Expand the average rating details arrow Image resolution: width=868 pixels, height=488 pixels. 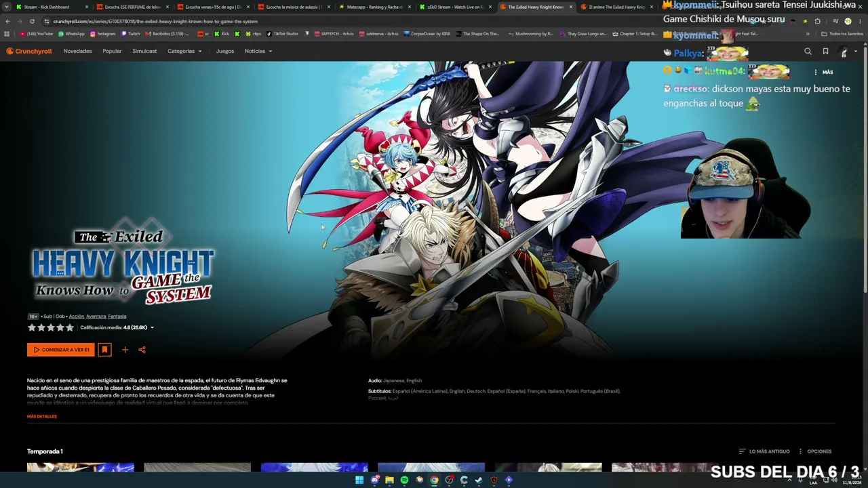(x=152, y=327)
